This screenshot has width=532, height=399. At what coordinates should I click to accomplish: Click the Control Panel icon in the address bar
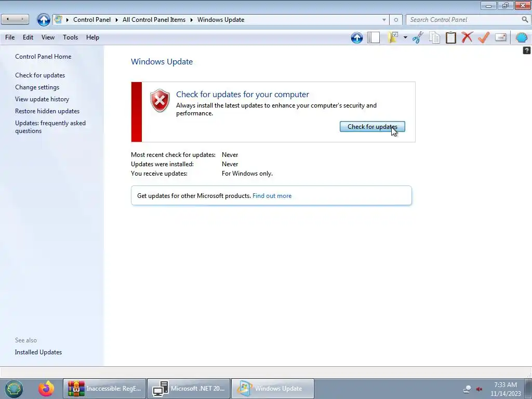click(58, 19)
